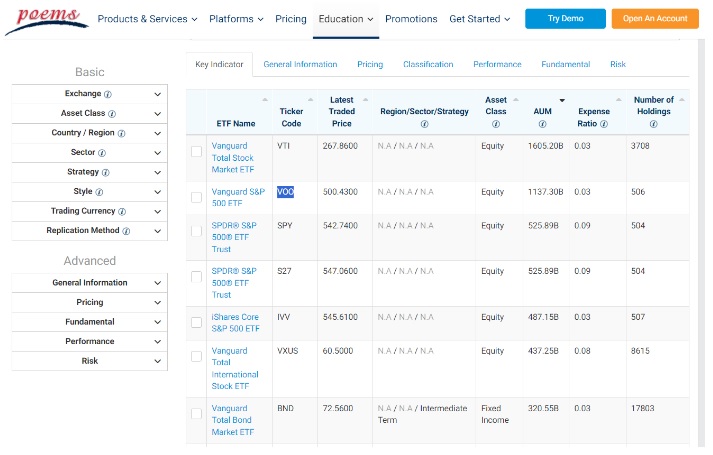The image size is (713, 455).
Task: Switch to Risk tab above table
Action: (618, 65)
